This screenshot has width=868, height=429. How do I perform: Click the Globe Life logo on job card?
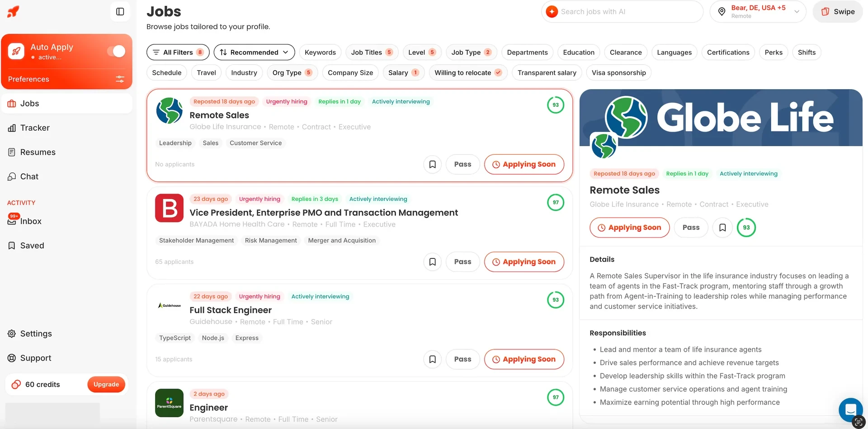coord(170,111)
